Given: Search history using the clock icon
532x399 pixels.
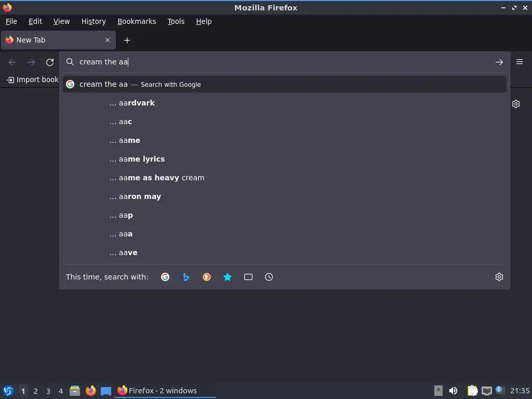Looking at the screenshot, I should [269, 277].
